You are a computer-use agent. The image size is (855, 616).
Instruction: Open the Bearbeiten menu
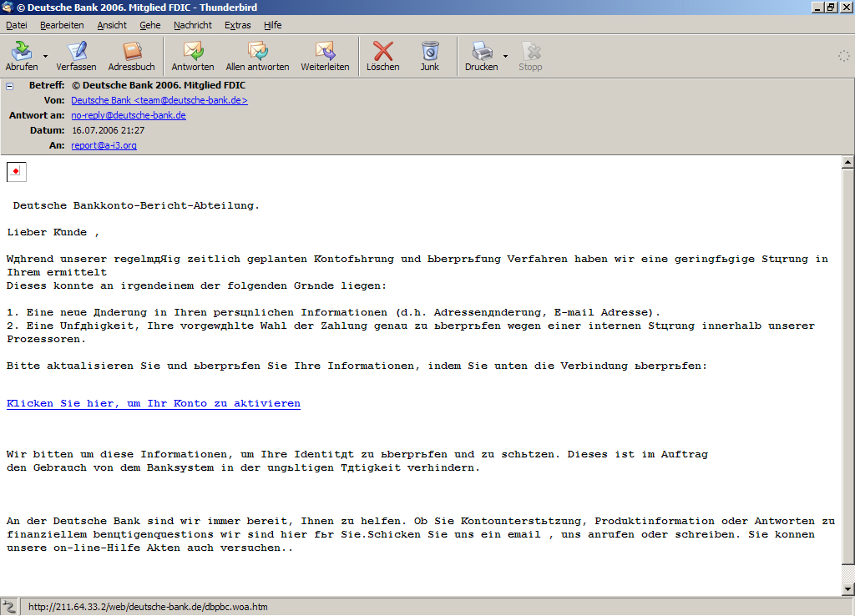coord(62,25)
